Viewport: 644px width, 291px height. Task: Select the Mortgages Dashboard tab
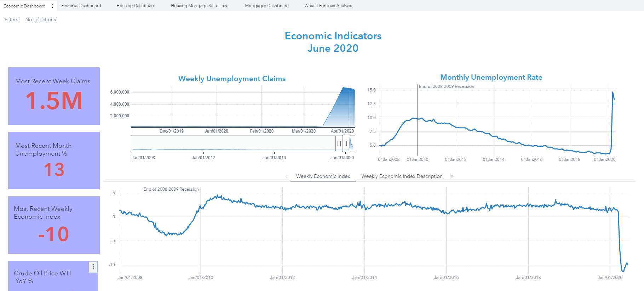(x=266, y=6)
